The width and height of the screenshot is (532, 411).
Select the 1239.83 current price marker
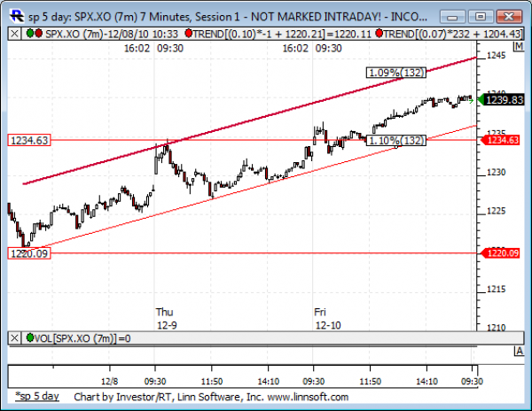[501, 100]
